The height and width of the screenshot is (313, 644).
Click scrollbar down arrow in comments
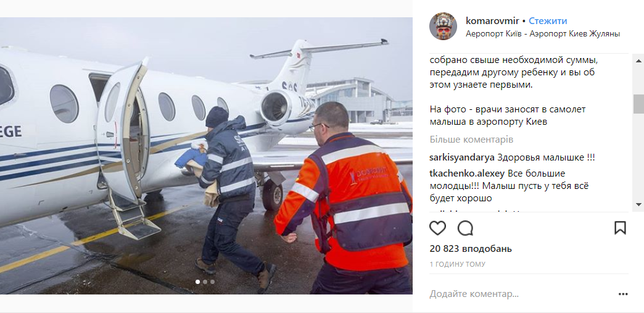[x=639, y=204]
